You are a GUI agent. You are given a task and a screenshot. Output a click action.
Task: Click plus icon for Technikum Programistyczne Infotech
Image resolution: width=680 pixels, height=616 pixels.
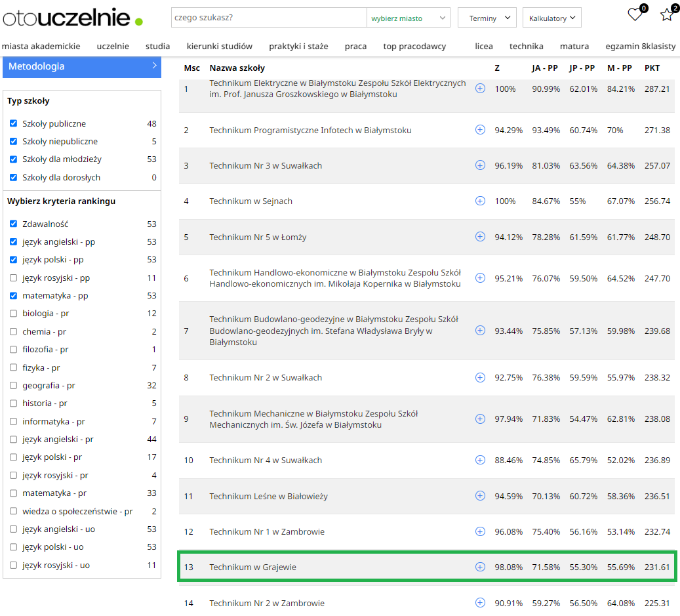(x=480, y=130)
